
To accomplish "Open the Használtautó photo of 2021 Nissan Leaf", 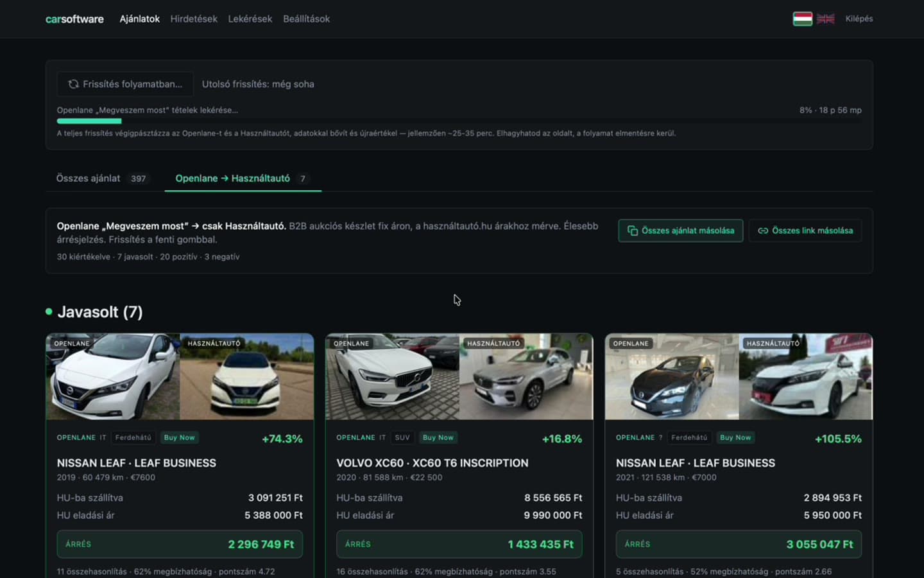I will pos(806,376).
